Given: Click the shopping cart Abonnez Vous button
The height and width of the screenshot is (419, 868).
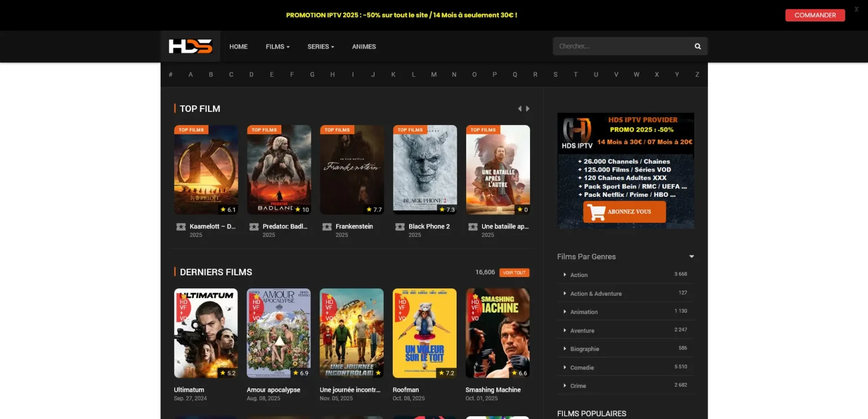Looking at the screenshot, I should click(x=624, y=212).
